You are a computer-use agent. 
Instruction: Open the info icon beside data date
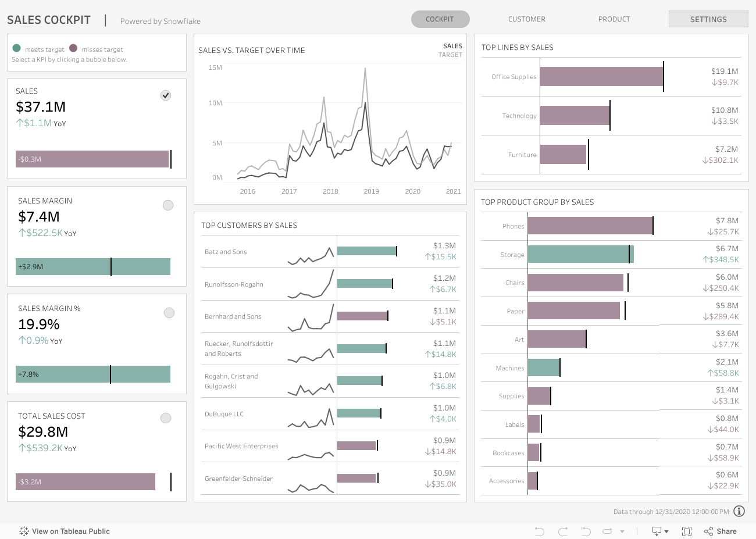click(x=739, y=511)
